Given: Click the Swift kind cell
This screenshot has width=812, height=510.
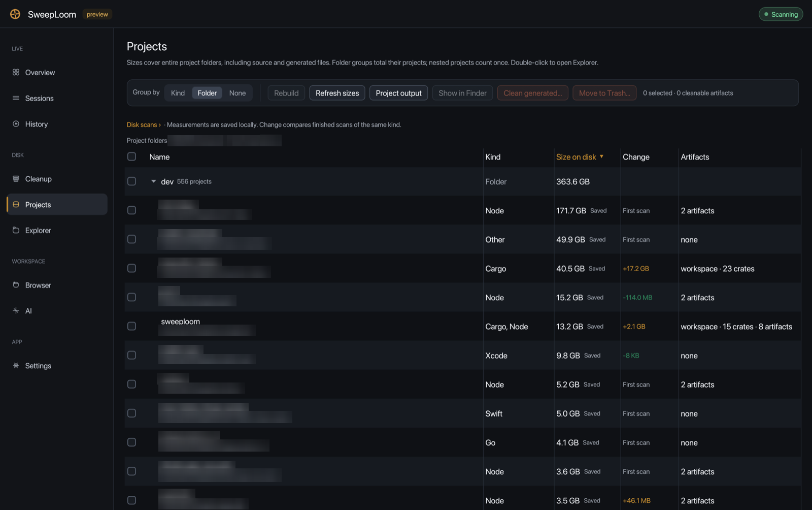Looking at the screenshot, I should click(x=494, y=413).
